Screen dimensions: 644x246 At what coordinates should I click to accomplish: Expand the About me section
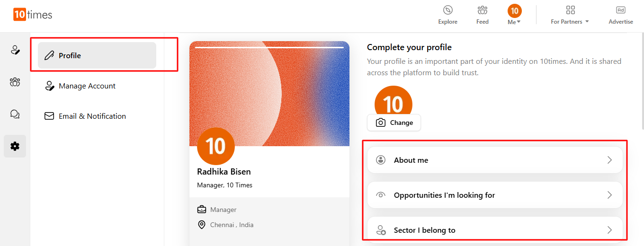495,160
